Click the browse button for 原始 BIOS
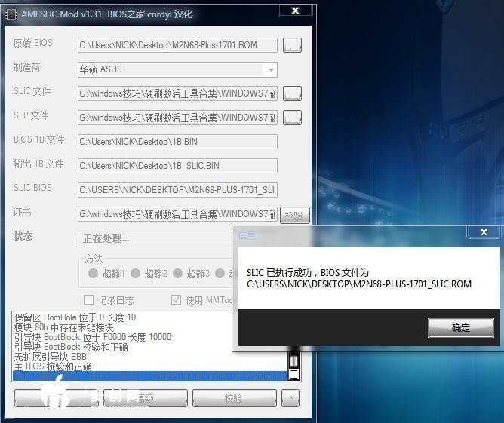 click(292, 45)
